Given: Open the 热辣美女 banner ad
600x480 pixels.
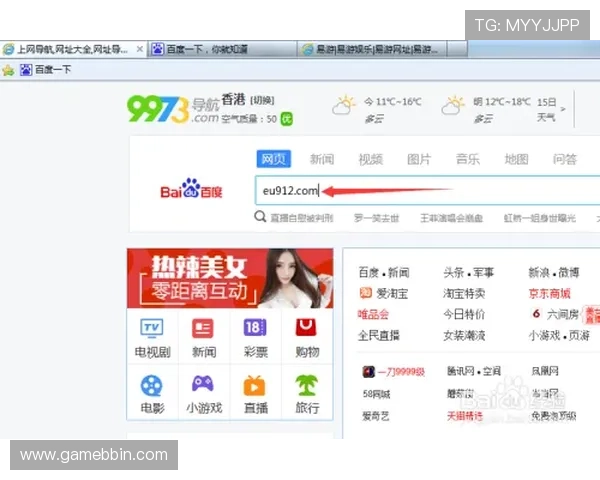Looking at the screenshot, I should tap(230, 278).
